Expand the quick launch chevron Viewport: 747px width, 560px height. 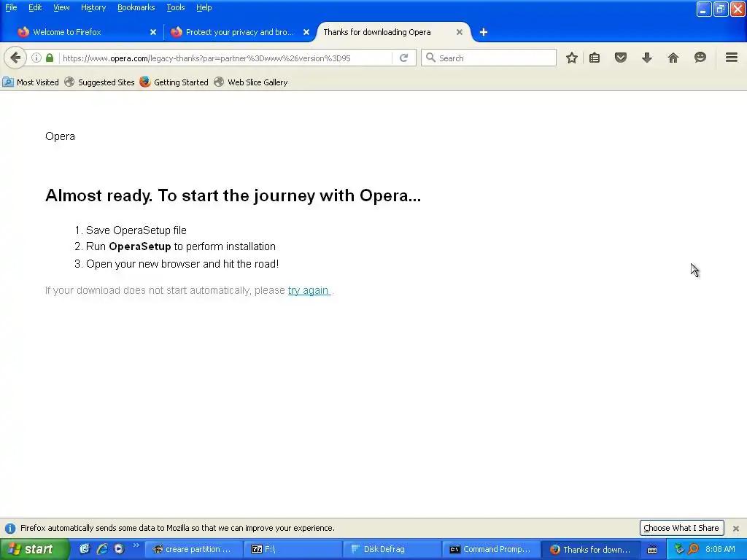(x=136, y=545)
